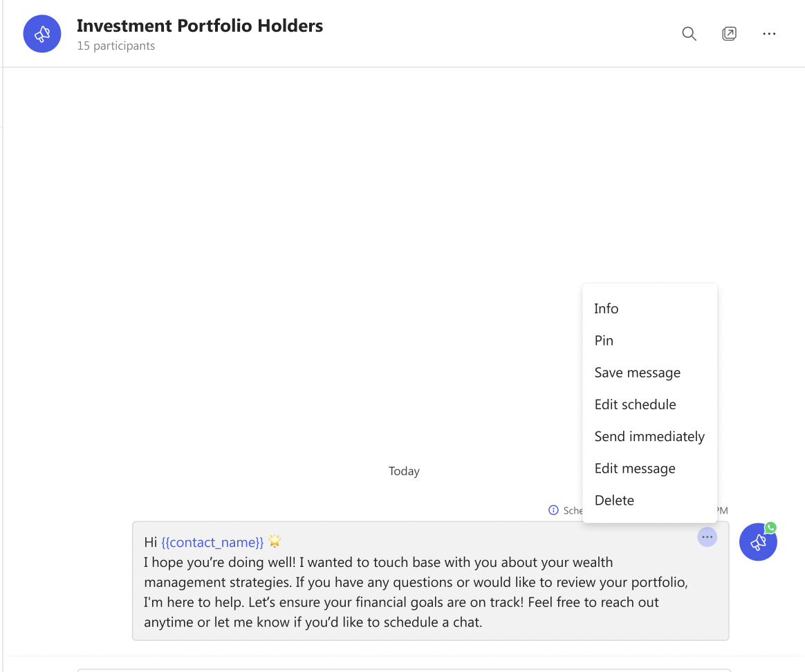
Task: Open search in the chat header
Action: (x=689, y=33)
